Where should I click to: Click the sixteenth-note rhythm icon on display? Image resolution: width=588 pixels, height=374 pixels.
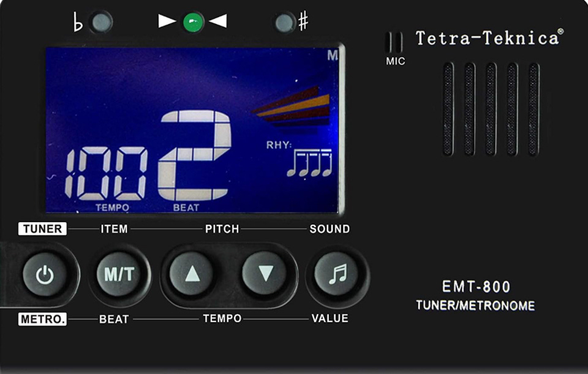tap(309, 163)
